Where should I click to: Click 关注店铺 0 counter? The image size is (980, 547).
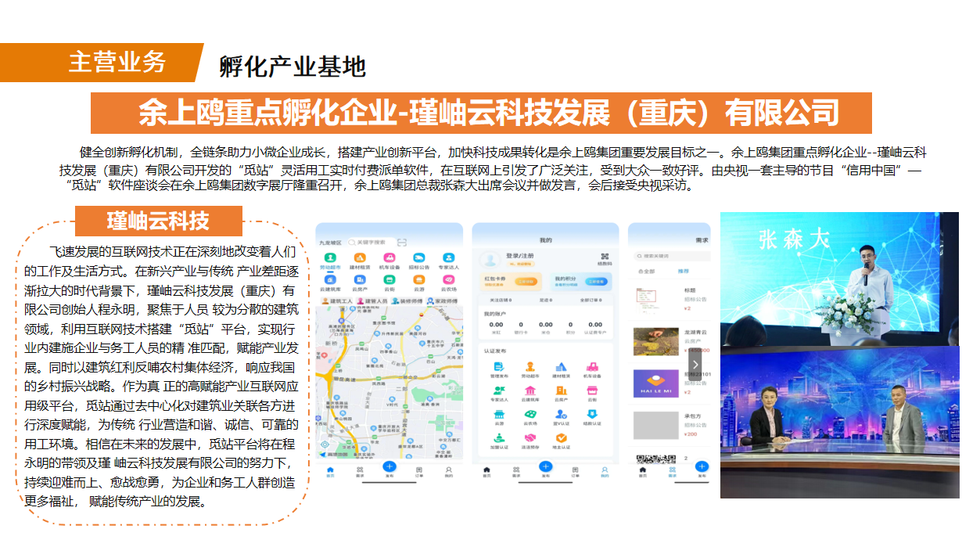point(501,300)
